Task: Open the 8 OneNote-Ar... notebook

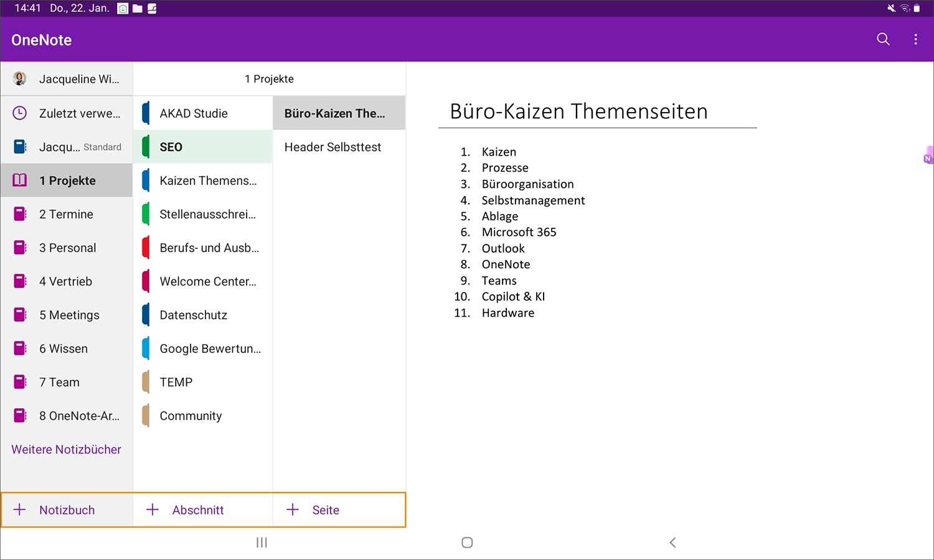Action: 79,416
